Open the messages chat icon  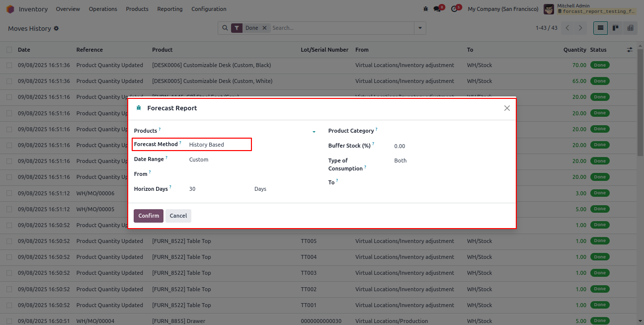(438, 8)
